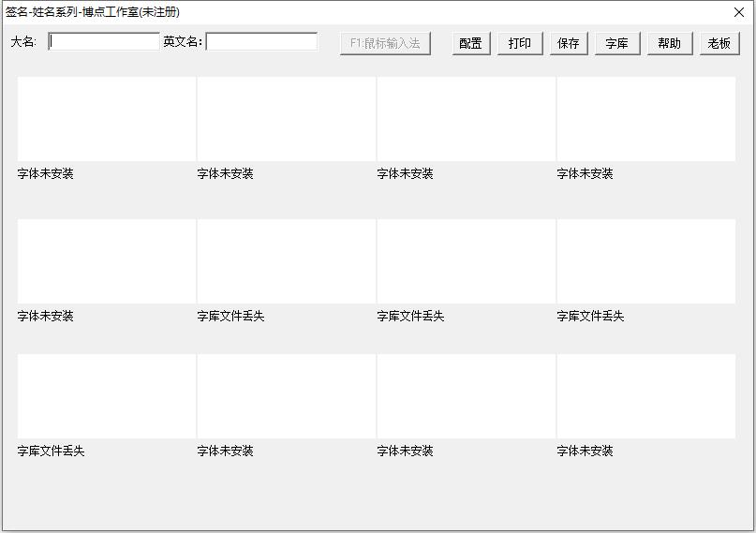Select bottom row first preview labeled 字库文件丢失
The height and width of the screenshot is (533, 756).
point(107,396)
